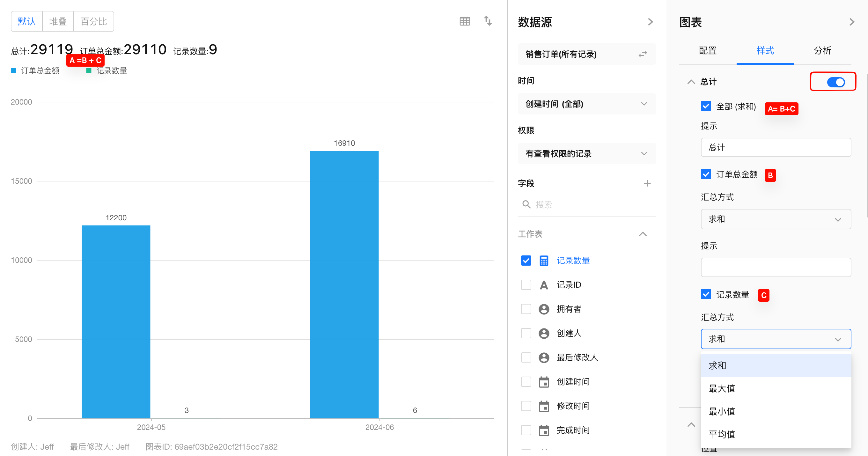Uncheck the 全部 (求和) checkbox
This screenshot has height=456, width=868.
706,106
